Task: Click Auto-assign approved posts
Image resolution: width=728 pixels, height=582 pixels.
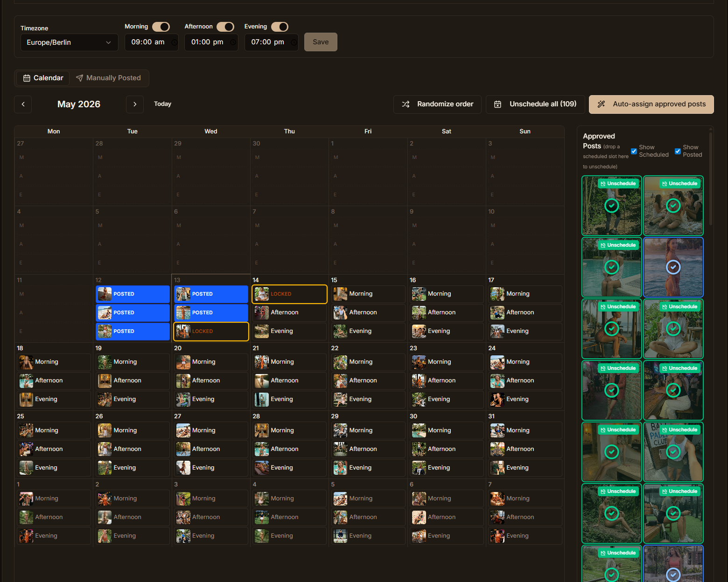Action: (x=651, y=104)
